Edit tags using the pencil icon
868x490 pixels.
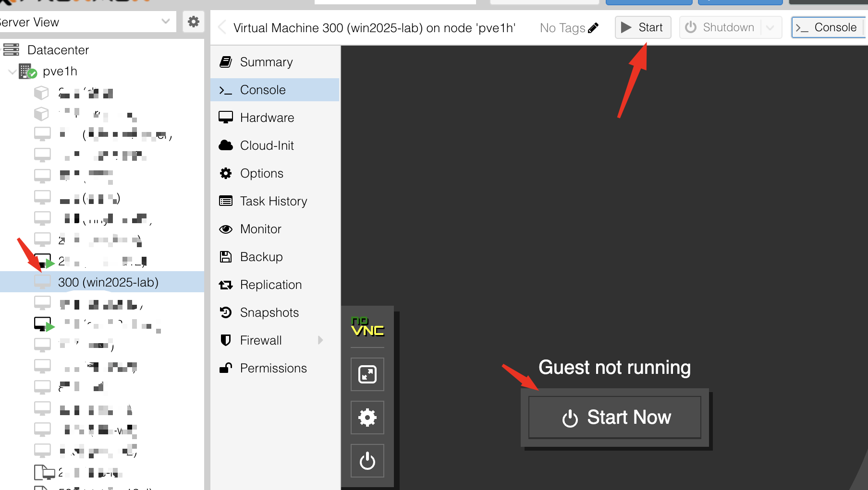point(593,28)
